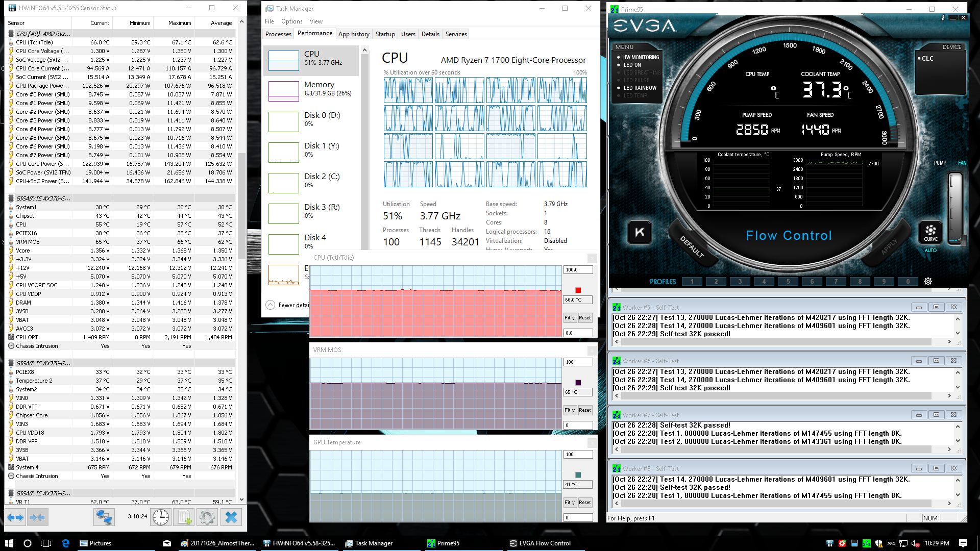The width and height of the screenshot is (980, 551).
Task: Enable the LED RAINBOW option
Action: coord(640,88)
